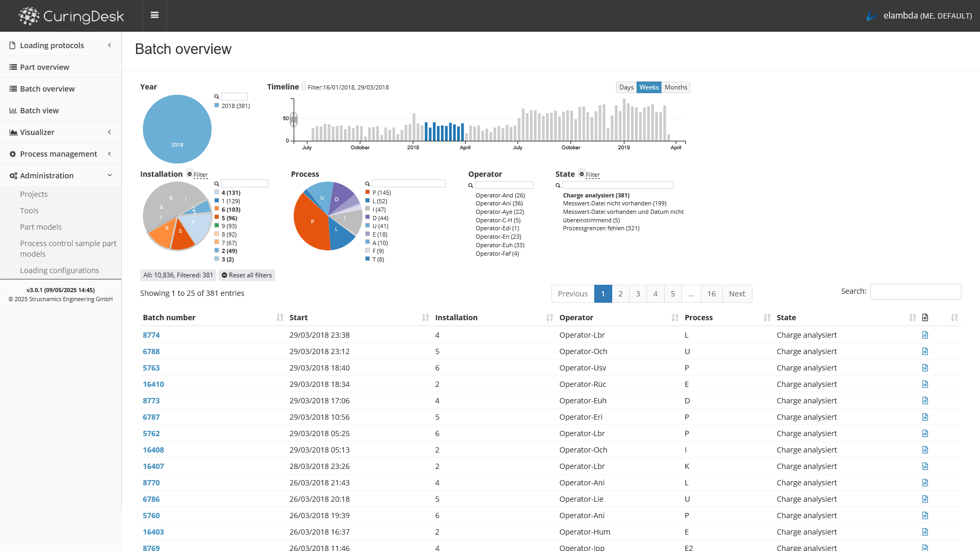Image resolution: width=980 pixels, height=551 pixels.
Task: Remove the State filter via minus icon
Action: pyautogui.click(x=582, y=174)
